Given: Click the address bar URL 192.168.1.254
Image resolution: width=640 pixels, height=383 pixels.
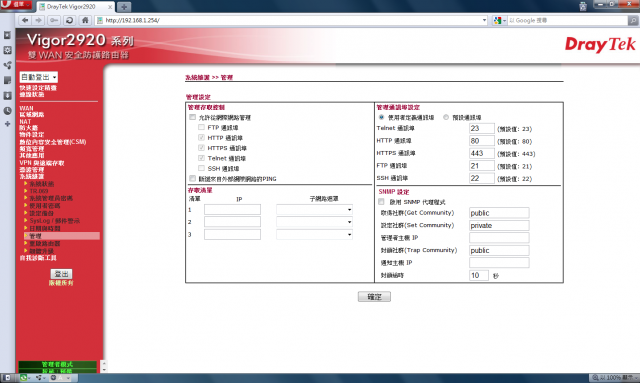Looking at the screenshot, I should [x=132, y=20].
